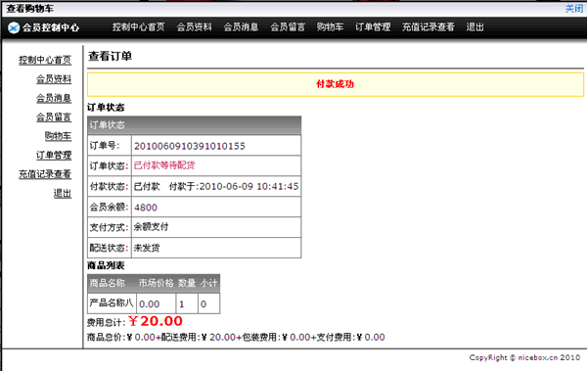
Task: Click the product name 产品名称八 cell
Action: (112, 303)
